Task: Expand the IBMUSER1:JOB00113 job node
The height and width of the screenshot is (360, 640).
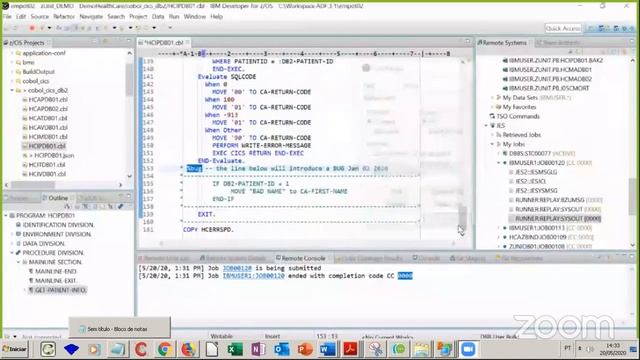Action: [x=498, y=228]
